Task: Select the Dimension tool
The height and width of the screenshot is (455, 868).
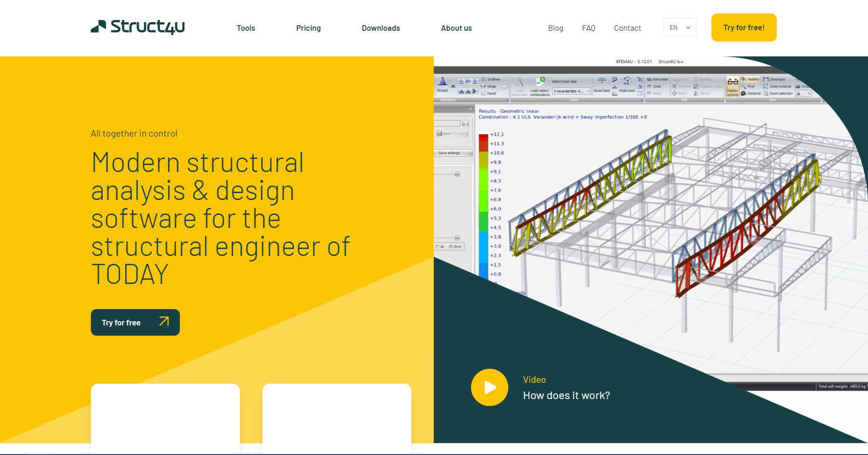Action: pyautogui.click(x=774, y=79)
